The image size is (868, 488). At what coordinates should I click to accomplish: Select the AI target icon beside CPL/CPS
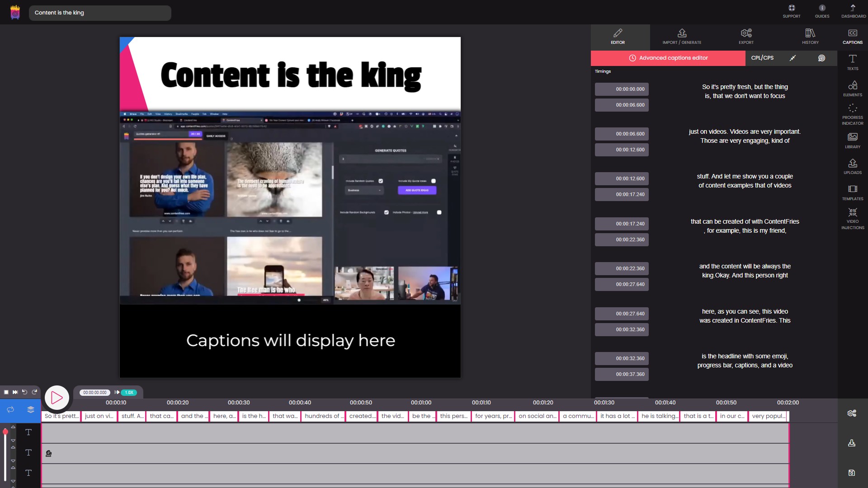coord(821,58)
